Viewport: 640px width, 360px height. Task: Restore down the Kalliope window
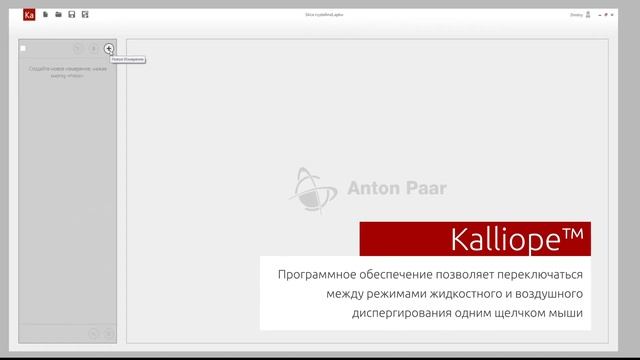[606, 15]
